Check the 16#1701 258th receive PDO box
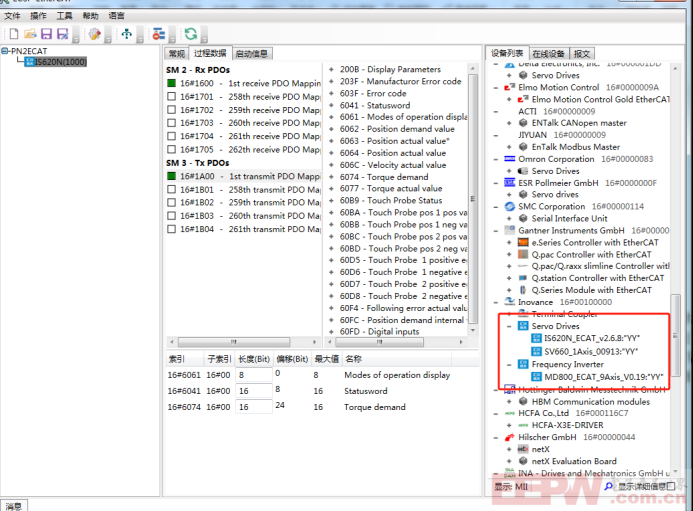Viewport: 693px width, 511px height. [171, 96]
